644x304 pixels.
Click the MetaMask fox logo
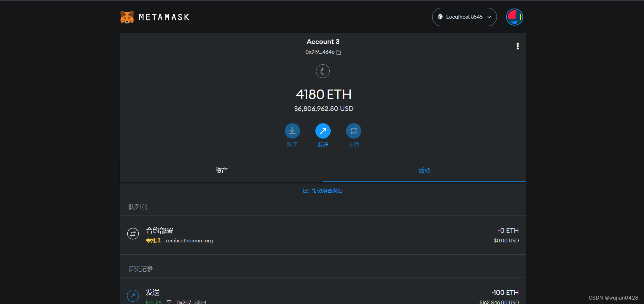(127, 17)
